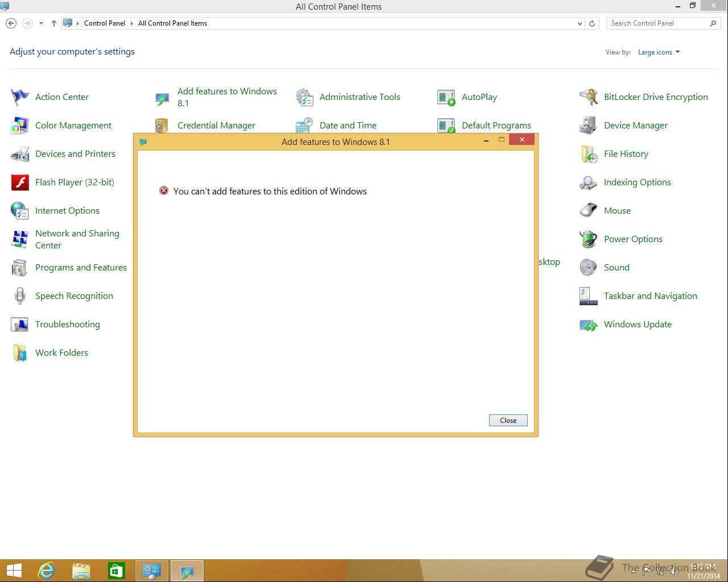Minimize the Add features to Windows dialog
The image size is (728, 582).
pos(486,140)
